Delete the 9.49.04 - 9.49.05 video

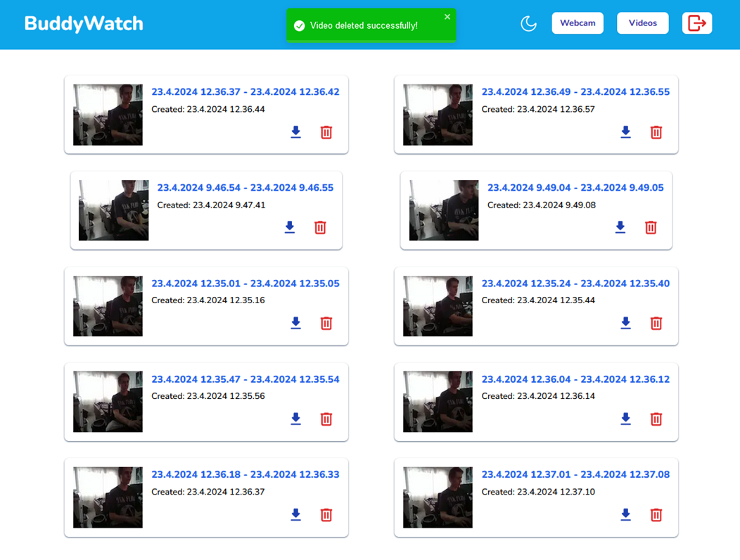(x=651, y=227)
